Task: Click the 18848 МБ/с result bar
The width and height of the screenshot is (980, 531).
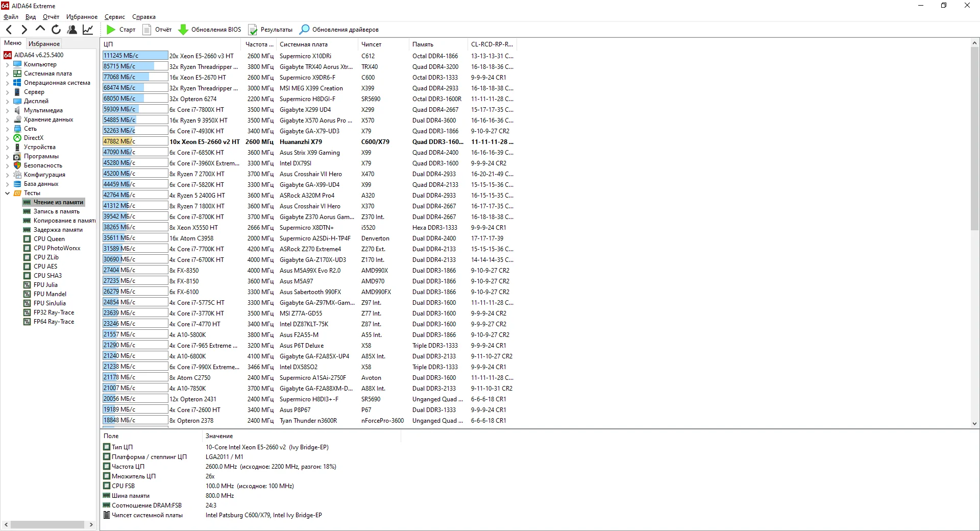Action: coord(135,420)
